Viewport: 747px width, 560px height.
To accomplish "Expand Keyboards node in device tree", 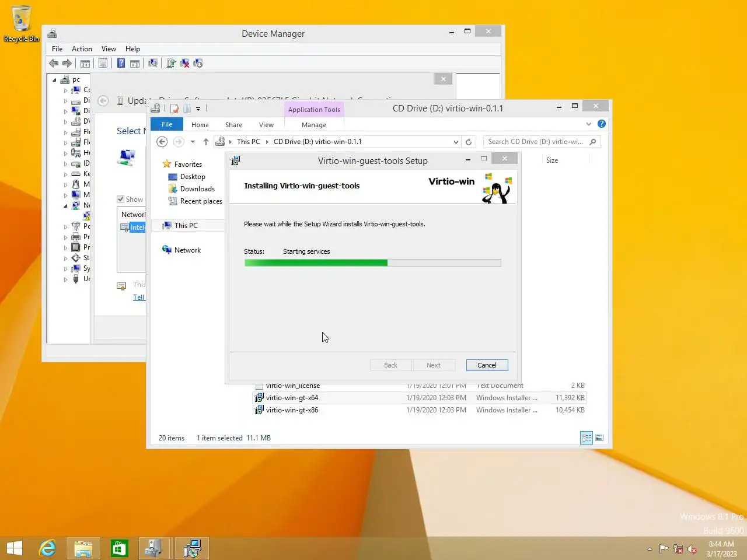I will point(65,174).
